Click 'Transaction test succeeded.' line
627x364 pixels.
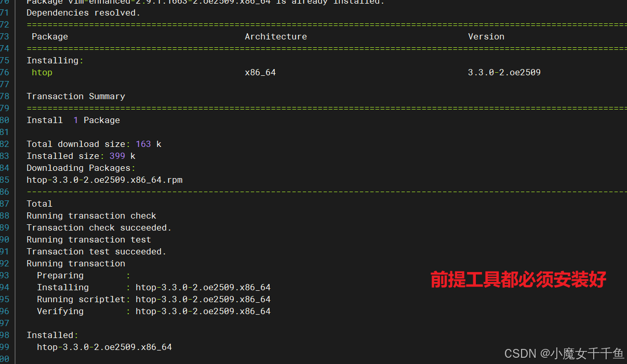click(x=97, y=251)
